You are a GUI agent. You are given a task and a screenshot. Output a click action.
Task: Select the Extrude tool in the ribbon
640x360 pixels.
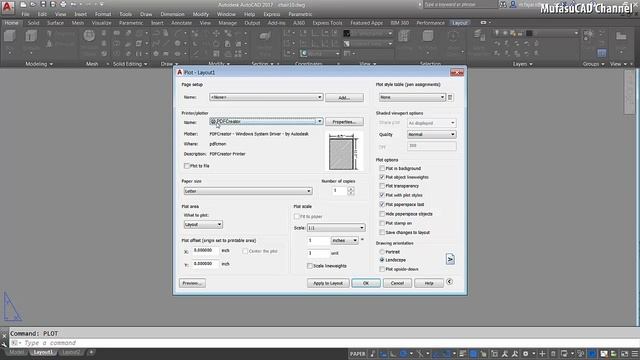pos(31,36)
